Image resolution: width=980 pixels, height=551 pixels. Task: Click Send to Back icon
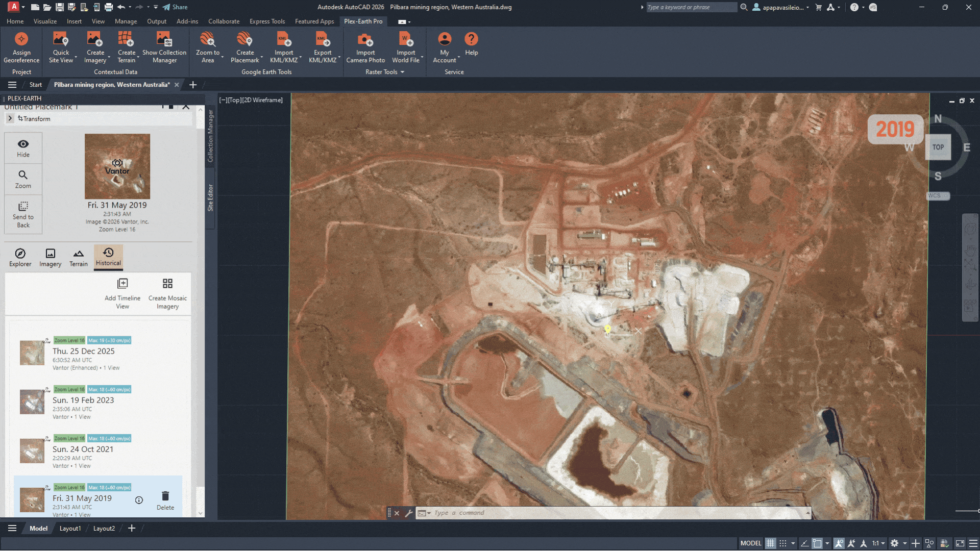[23, 207]
